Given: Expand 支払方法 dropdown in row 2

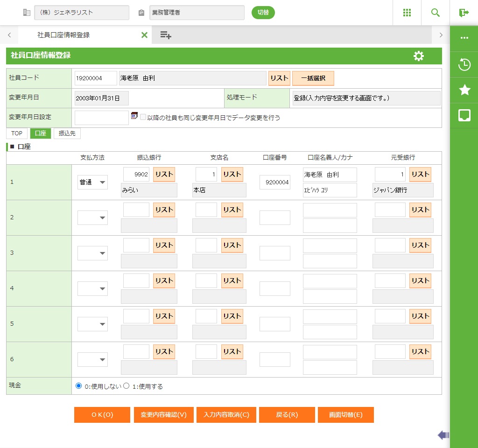Looking at the screenshot, I should [x=92, y=217].
